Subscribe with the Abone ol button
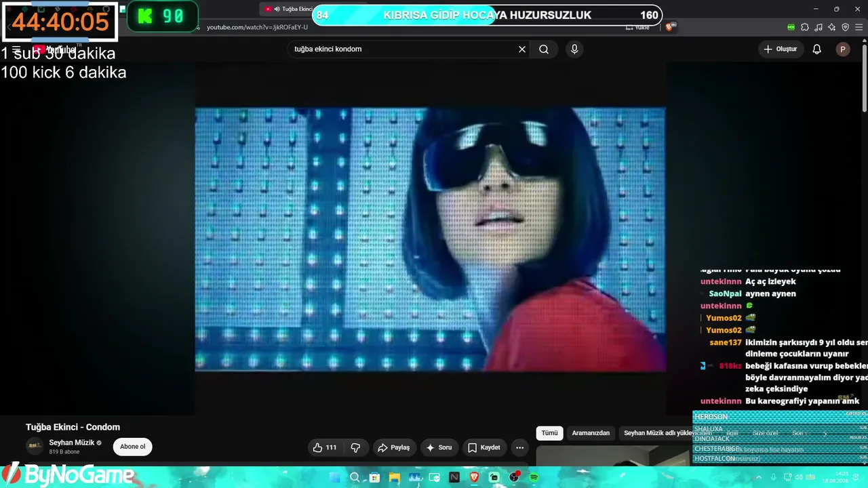This screenshot has height=488, width=868. tap(133, 447)
